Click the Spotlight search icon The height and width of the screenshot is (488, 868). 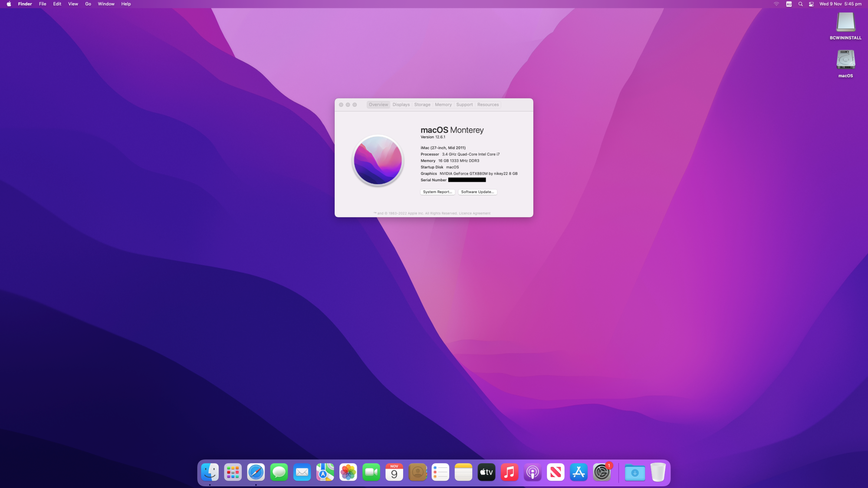point(800,4)
